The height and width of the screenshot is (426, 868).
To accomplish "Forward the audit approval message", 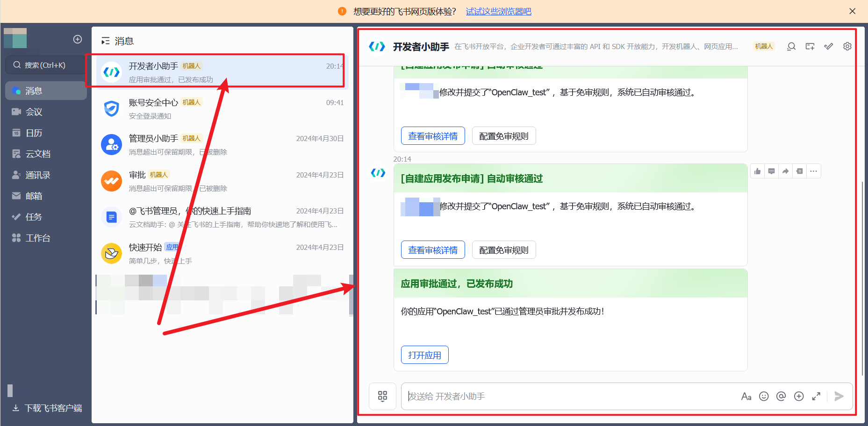I will [785, 171].
